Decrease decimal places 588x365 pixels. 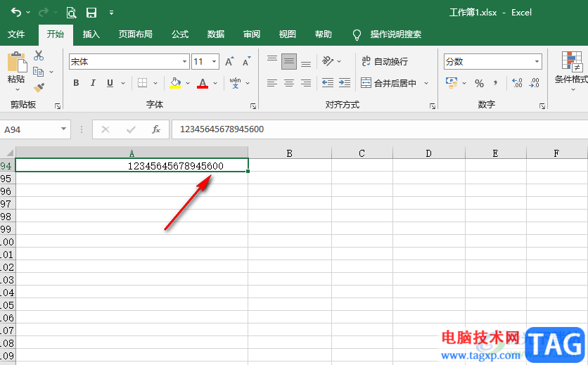(x=534, y=83)
